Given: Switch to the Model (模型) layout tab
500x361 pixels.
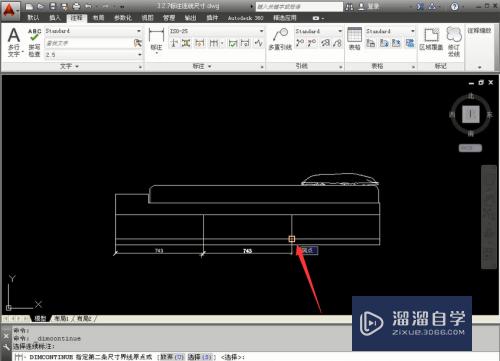Looking at the screenshot, I should click(40, 319).
